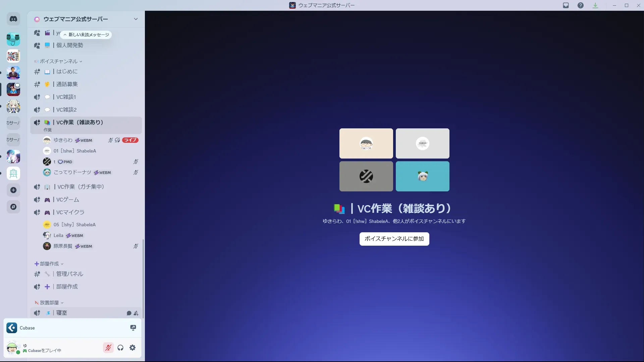Collapse the 放置部屋 category

pyautogui.click(x=49, y=303)
